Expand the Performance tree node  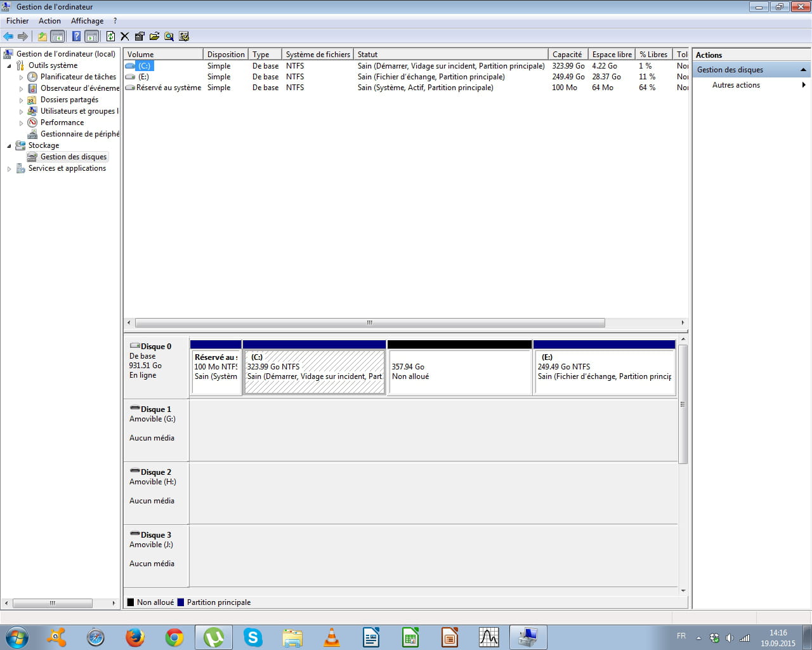click(x=21, y=123)
